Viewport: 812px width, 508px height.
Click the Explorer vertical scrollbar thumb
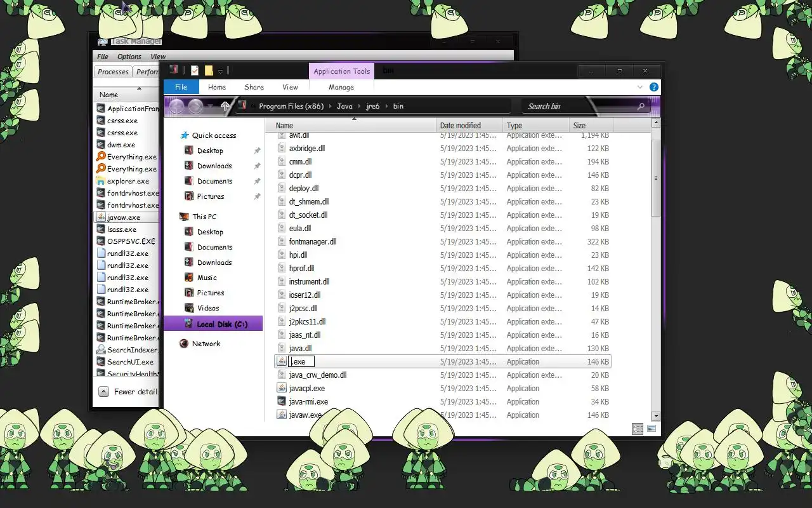point(656,178)
